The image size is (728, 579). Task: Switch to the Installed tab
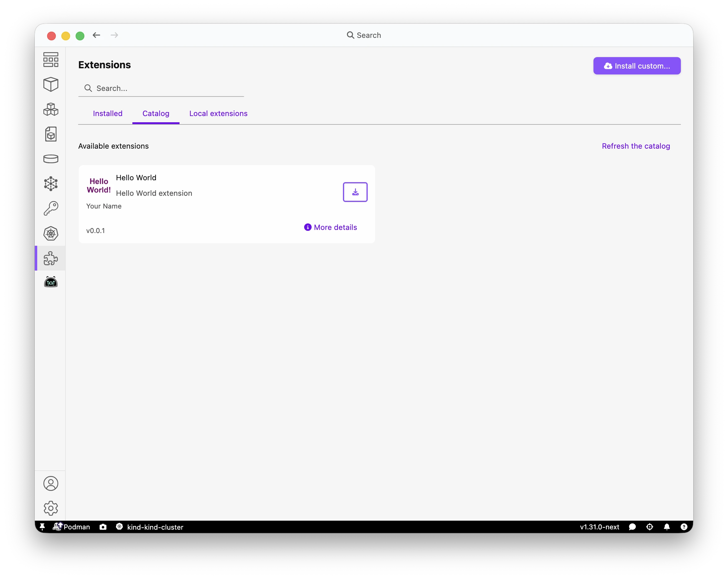(108, 114)
